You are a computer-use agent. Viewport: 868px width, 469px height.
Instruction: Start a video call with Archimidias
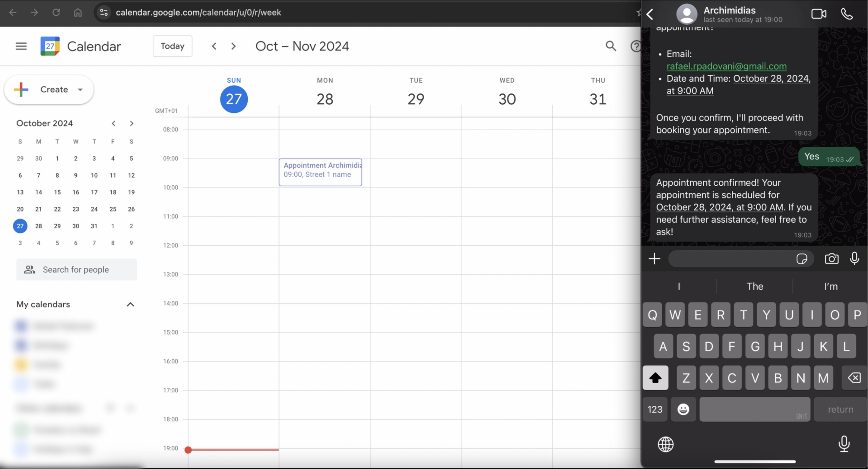click(819, 14)
